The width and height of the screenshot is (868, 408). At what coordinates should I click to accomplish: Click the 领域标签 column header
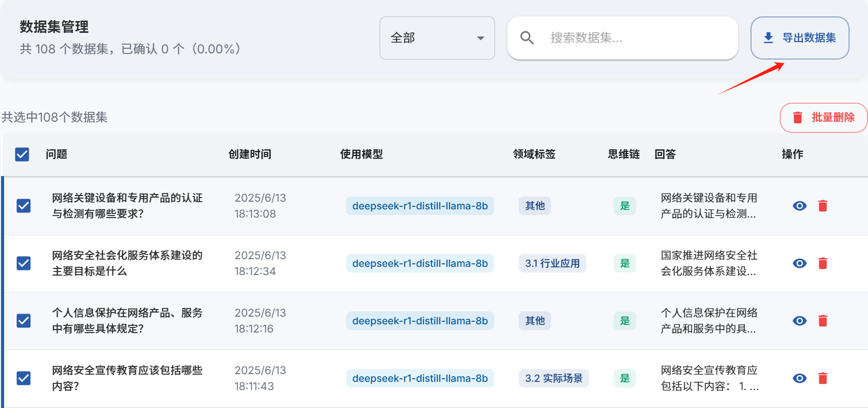[534, 154]
